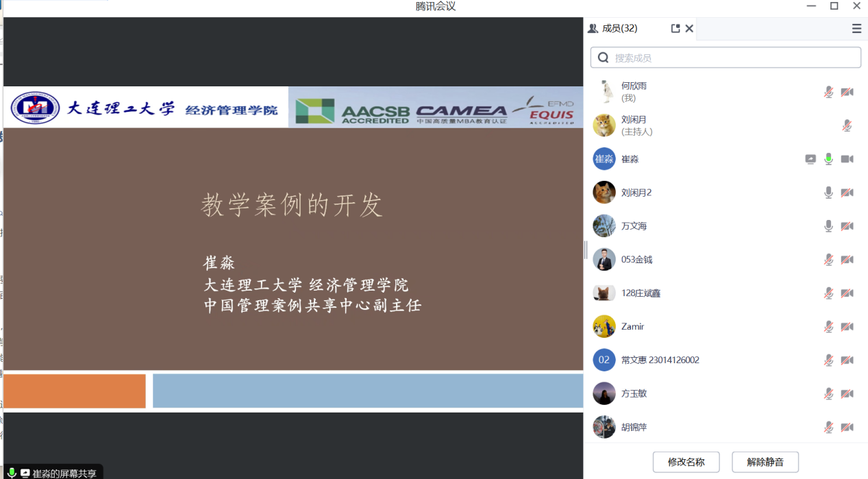Click 崔淼's blue avatar in member list

604,159
